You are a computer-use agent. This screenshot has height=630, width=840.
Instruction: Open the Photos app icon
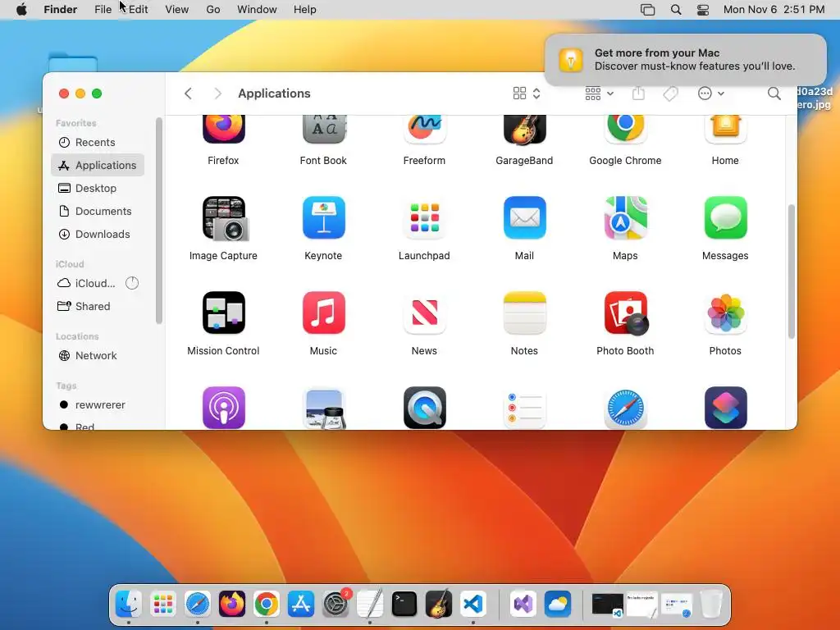[725, 313]
